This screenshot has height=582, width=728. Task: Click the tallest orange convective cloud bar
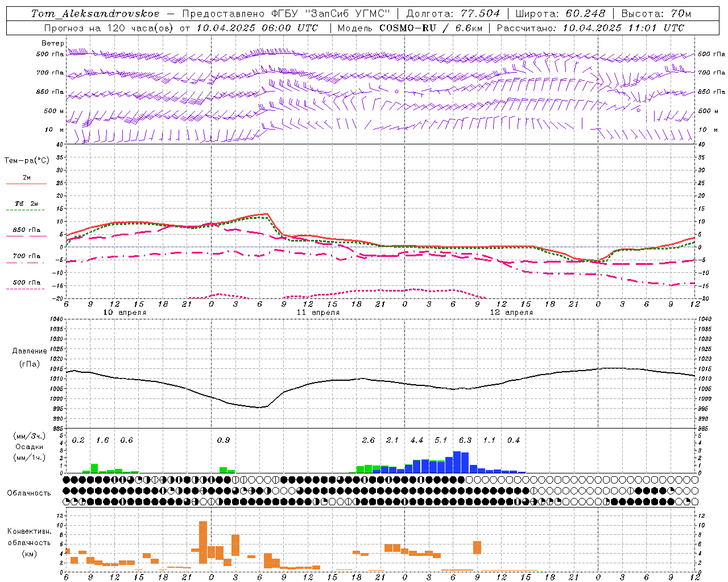(203, 542)
